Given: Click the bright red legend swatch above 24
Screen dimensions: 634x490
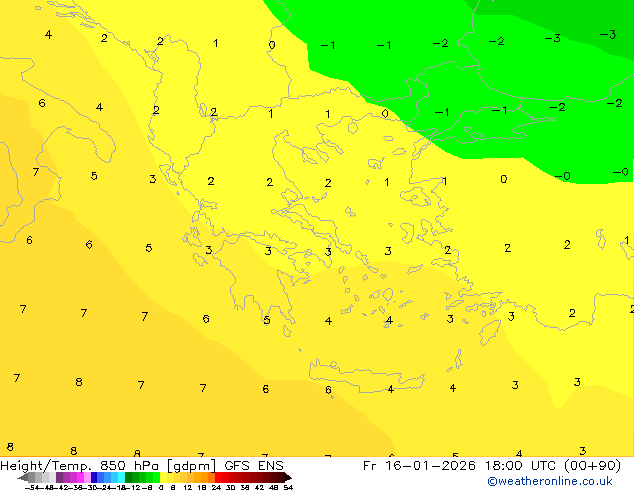Looking at the screenshot, I should (218, 477).
